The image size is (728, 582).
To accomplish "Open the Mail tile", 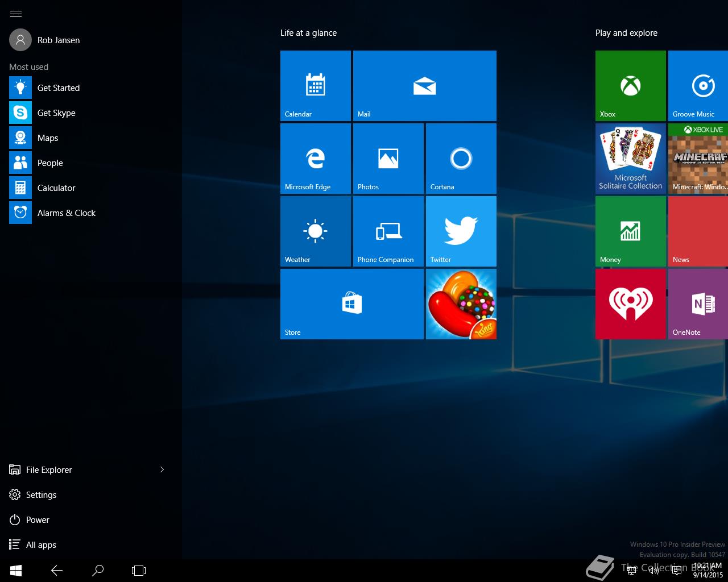I will (x=425, y=86).
